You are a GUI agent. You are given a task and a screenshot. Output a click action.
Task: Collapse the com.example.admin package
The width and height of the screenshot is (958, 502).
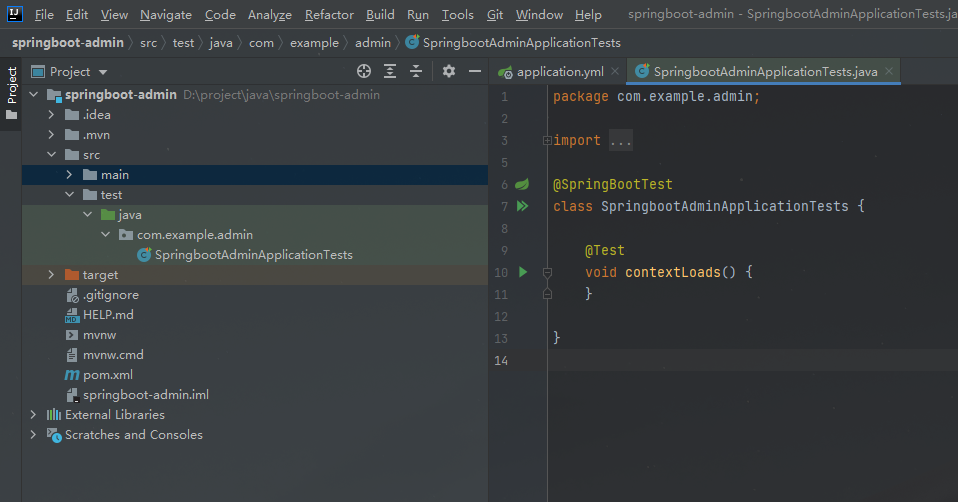(x=105, y=235)
